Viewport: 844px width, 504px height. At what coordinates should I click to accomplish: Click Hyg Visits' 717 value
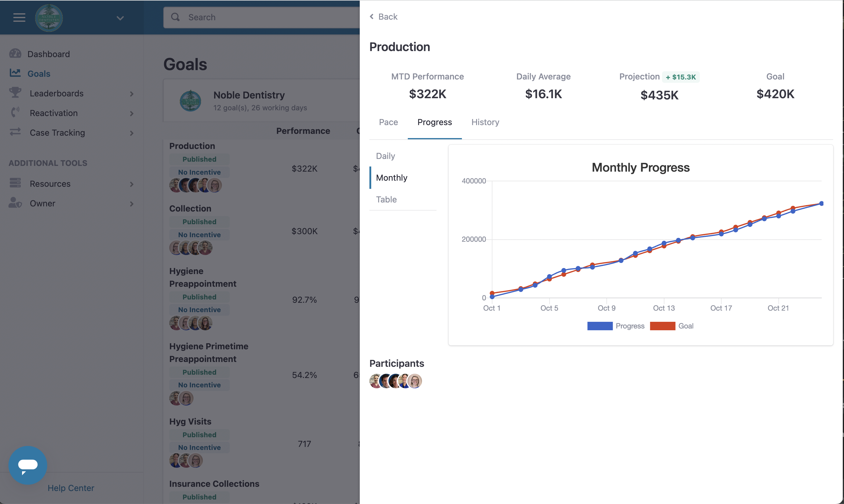pyautogui.click(x=304, y=444)
